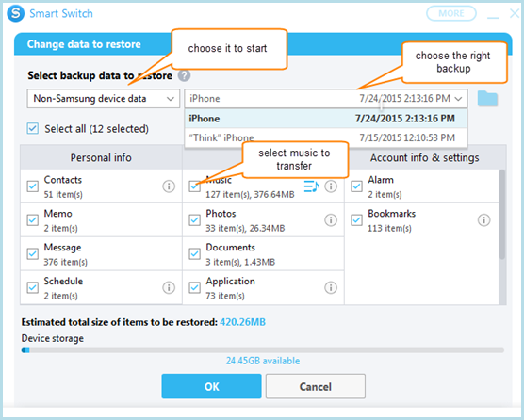Untick the Alarm checkbox
524x420 pixels.
pyautogui.click(x=356, y=186)
